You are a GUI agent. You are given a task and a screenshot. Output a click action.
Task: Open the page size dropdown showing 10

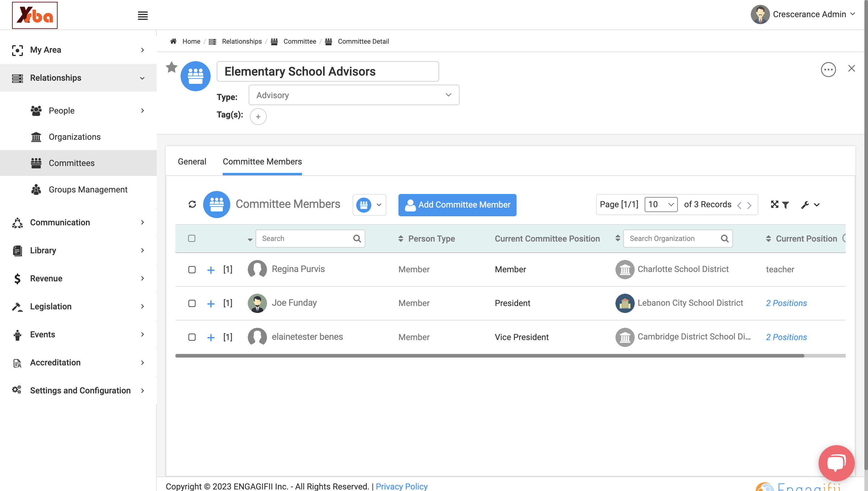coord(661,204)
